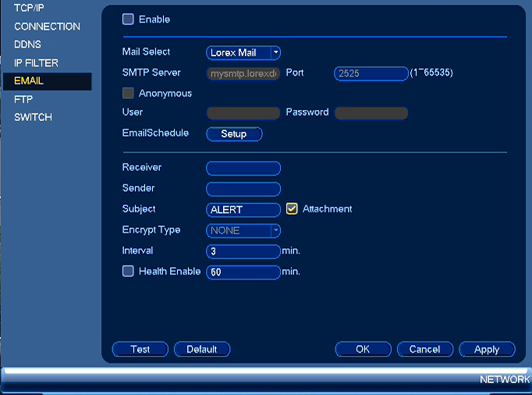The image size is (532, 395).
Task: Open the Encrypt Type dropdown
Action: (x=243, y=230)
